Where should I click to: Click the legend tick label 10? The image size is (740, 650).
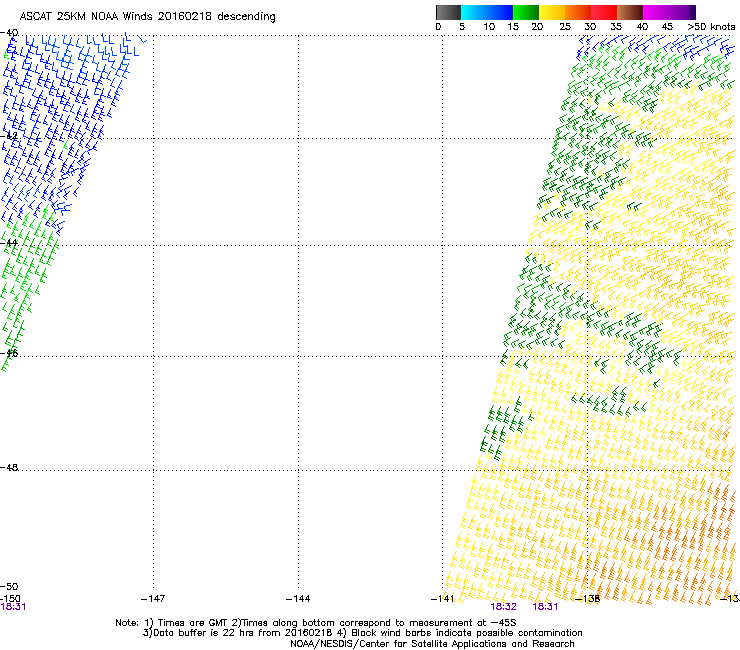click(489, 27)
